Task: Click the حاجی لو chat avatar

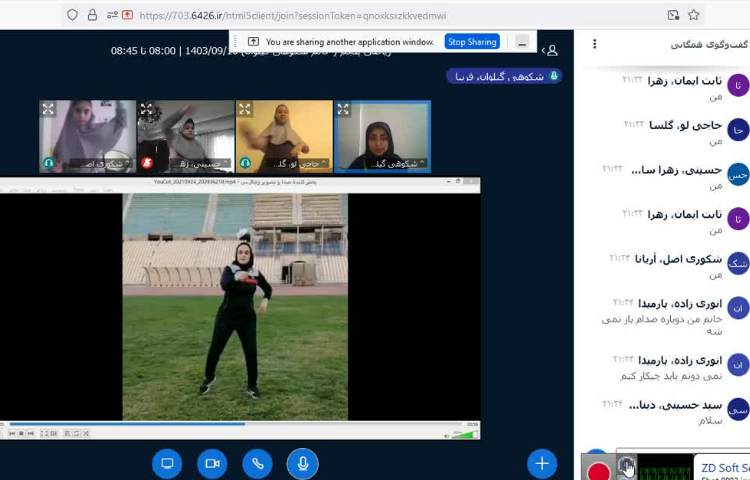Action: [738, 130]
